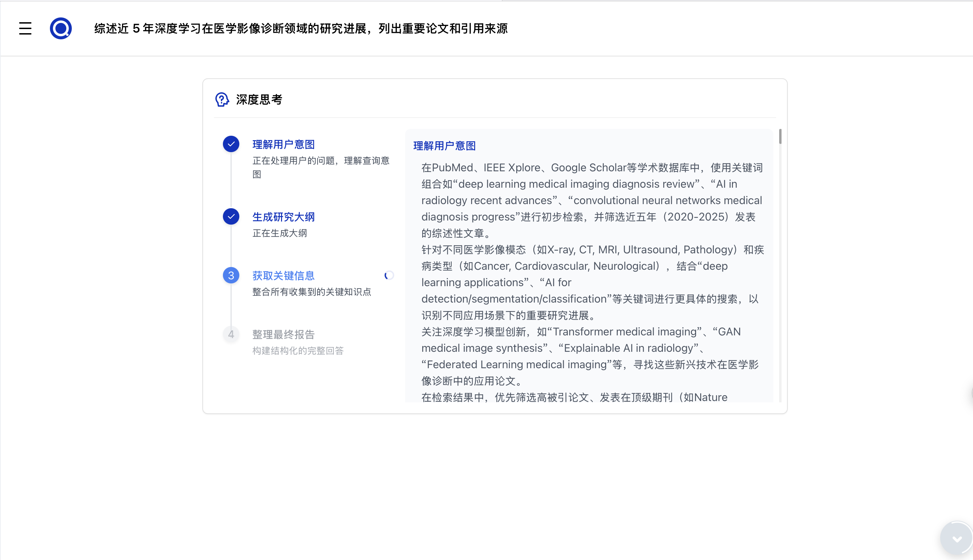Click the scroll-down arrow button at bottom right

coord(957,538)
